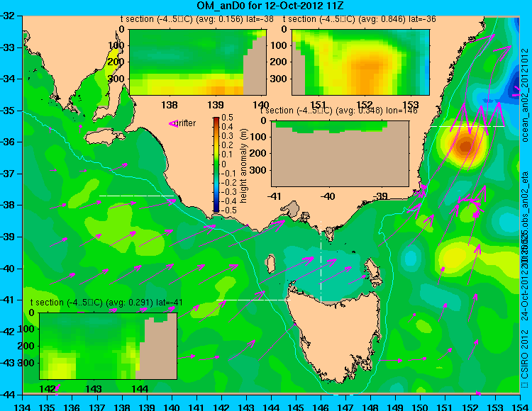Click the 0.1 colorbar tick value
The height and width of the screenshot is (411, 532).
click(x=227, y=154)
